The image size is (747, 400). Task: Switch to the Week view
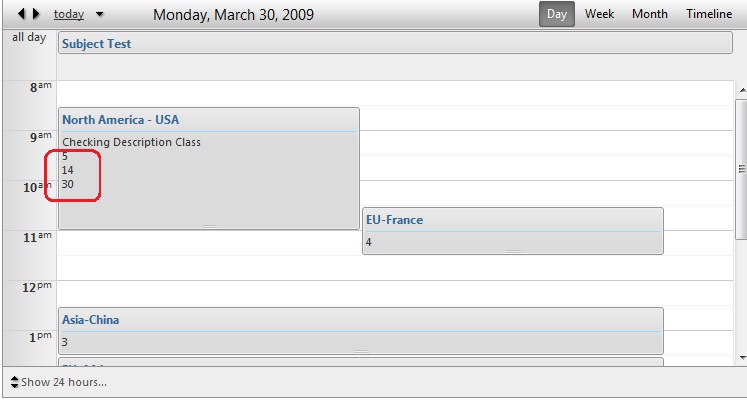[x=599, y=14]
